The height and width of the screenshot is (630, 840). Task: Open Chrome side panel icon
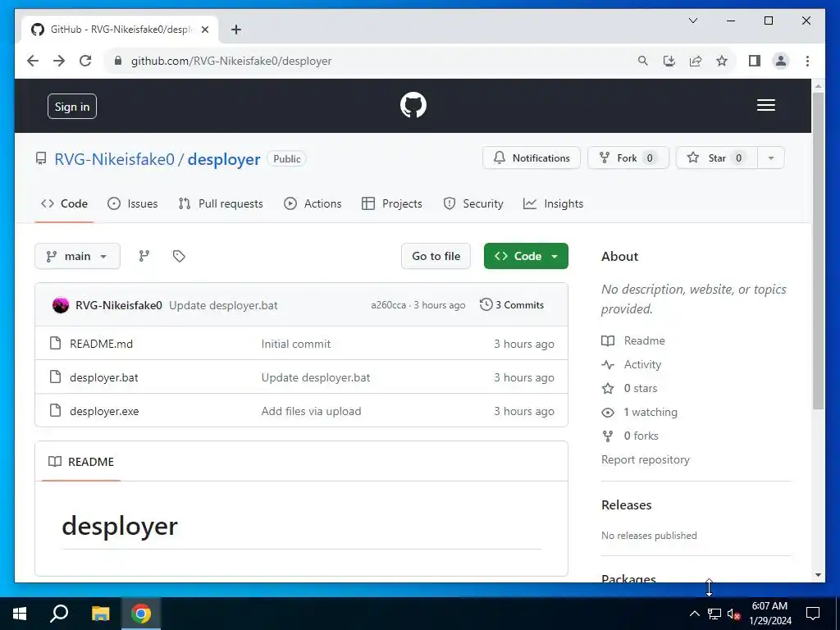coord(755,61)
